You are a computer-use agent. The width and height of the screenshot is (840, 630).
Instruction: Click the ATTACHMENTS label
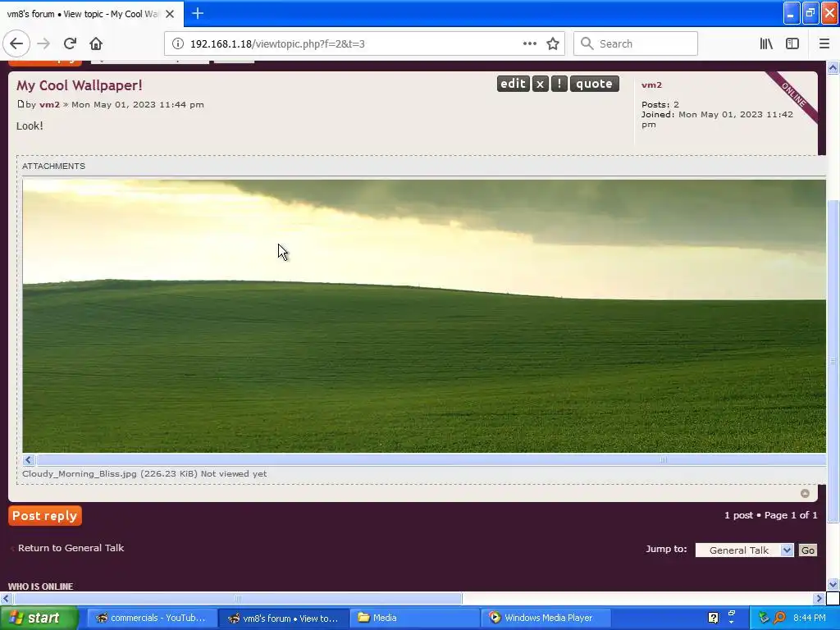pyautogui.click(x=53, y=166)
